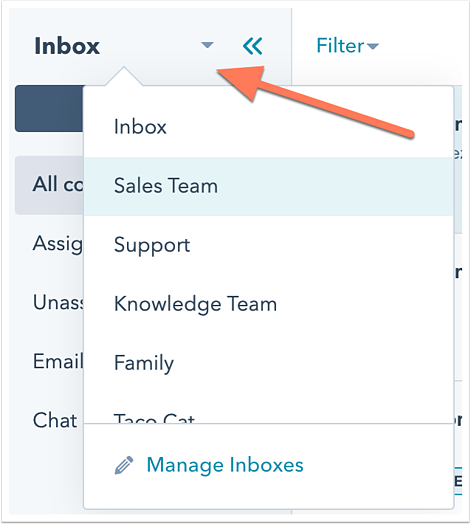Expand the Filter dropdown
Viewport: 471px width, 524px height.
point(347,46)
